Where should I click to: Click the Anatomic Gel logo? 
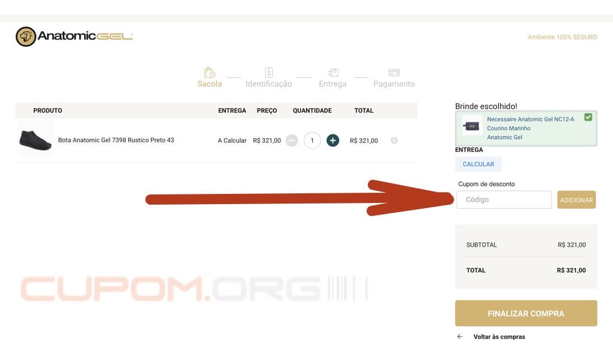click(x=74, y=37)
